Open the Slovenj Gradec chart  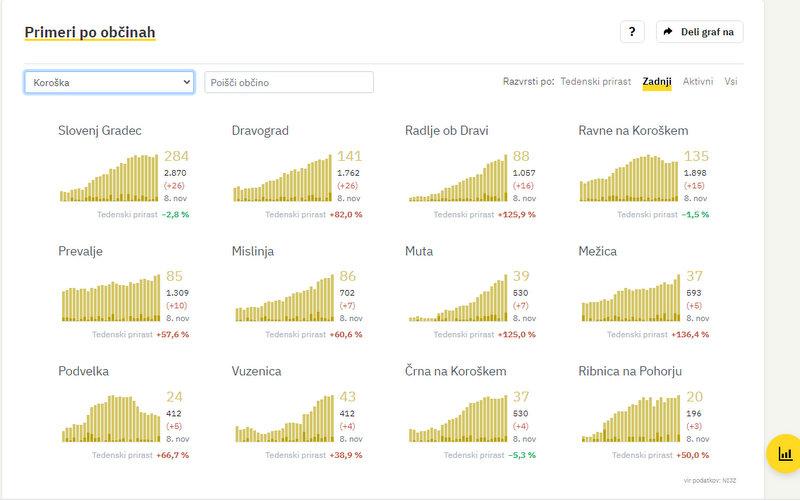(x=109, y=178)
